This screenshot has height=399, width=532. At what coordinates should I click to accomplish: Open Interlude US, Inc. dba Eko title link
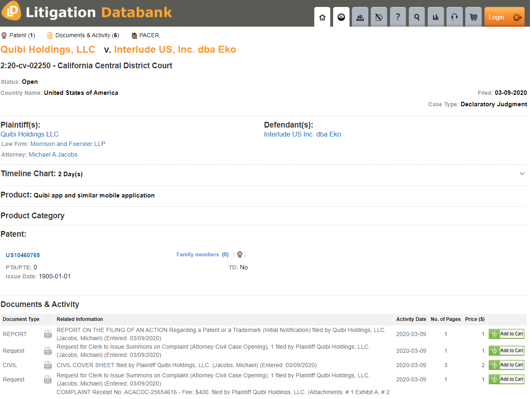[175, 49]
